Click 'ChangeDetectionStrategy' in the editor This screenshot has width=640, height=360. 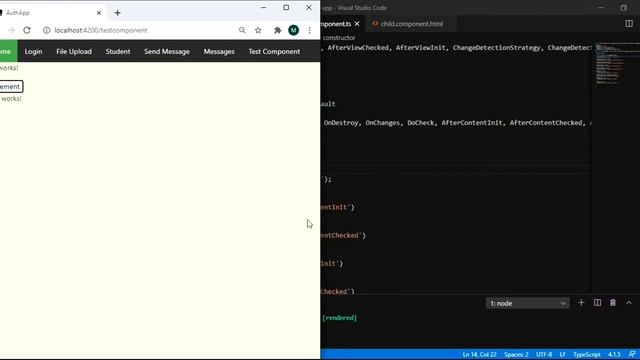tap(496, 48)
